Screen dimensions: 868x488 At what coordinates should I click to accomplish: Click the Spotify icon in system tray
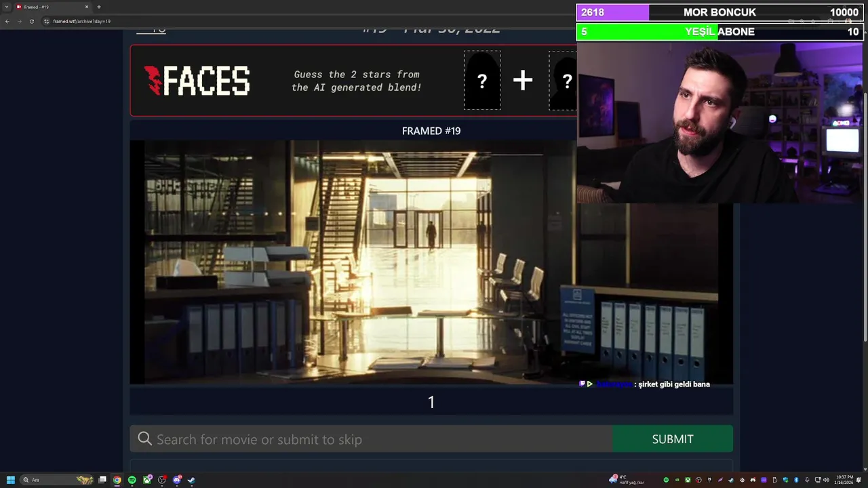pos(666,480)
